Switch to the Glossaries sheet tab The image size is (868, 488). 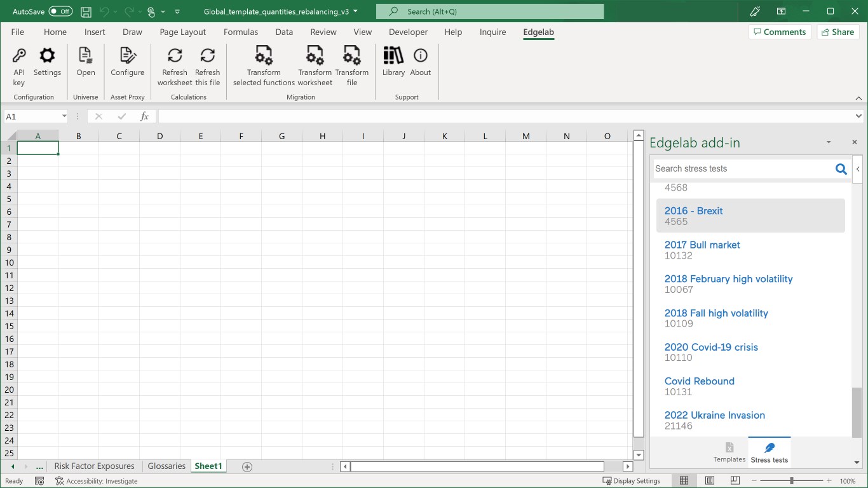[166, 466]
